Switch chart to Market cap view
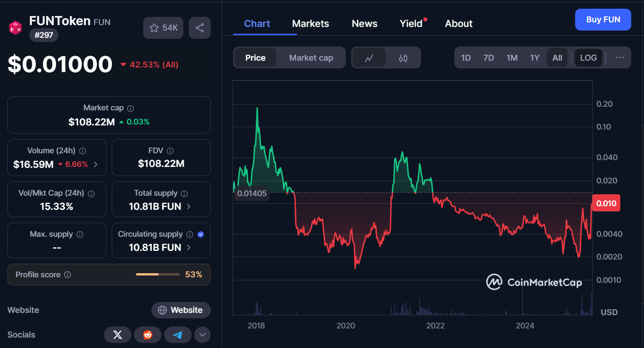Screen dimensions: 644x348 point(311,58)
